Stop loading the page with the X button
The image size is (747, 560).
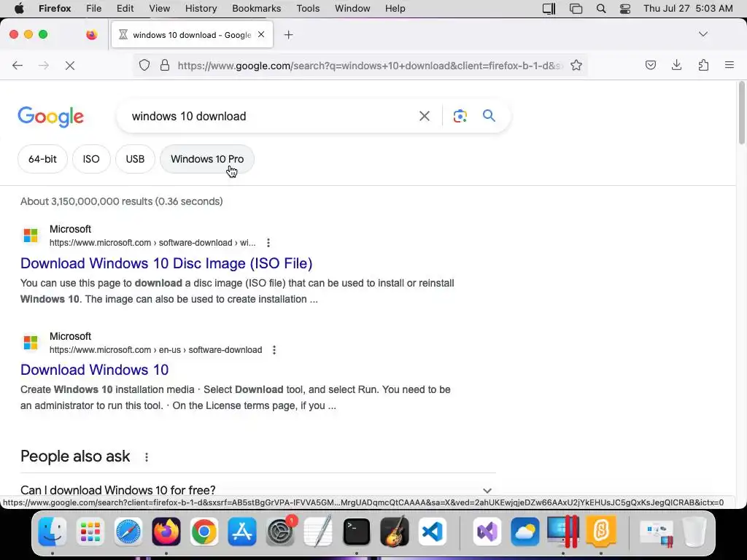70,65
